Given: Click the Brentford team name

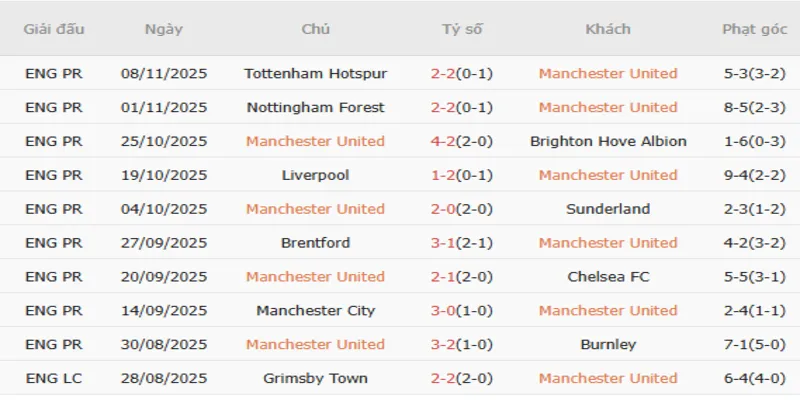Looking at the screenshot, I should point(315,243).
